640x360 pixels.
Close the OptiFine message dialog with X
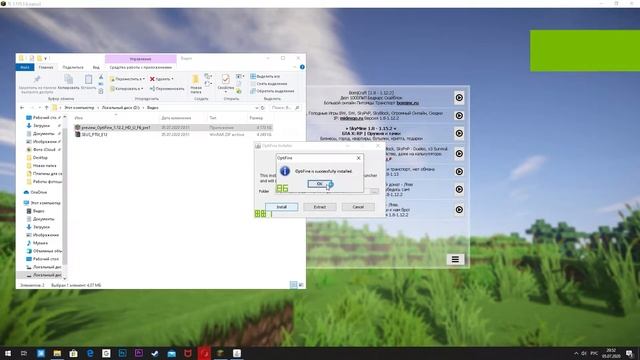click(358, 158)
